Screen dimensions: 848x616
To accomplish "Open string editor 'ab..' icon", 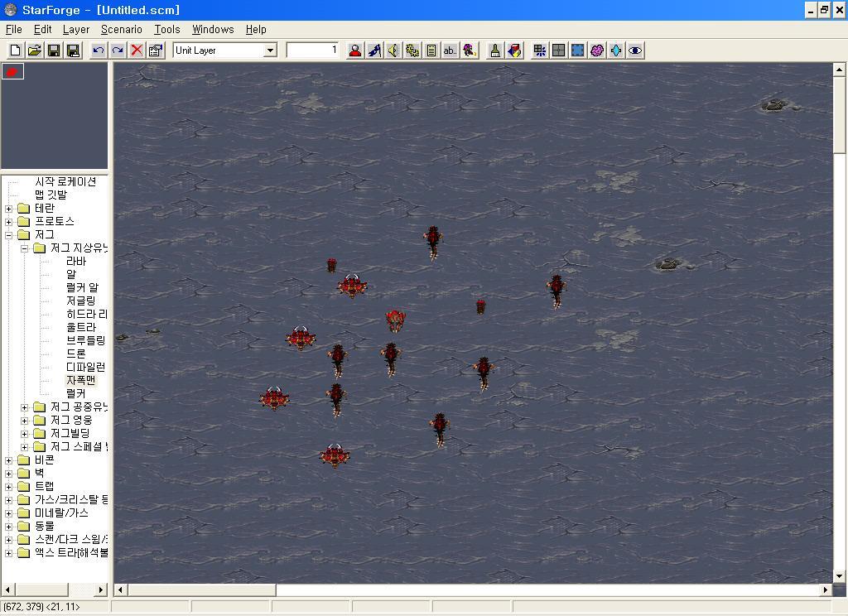I will tap(450, 51).
